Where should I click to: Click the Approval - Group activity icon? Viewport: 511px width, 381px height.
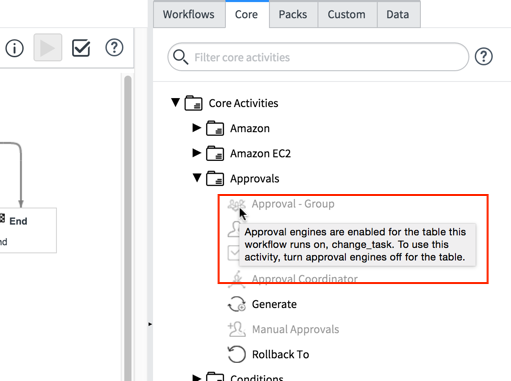tap(236, 204)
